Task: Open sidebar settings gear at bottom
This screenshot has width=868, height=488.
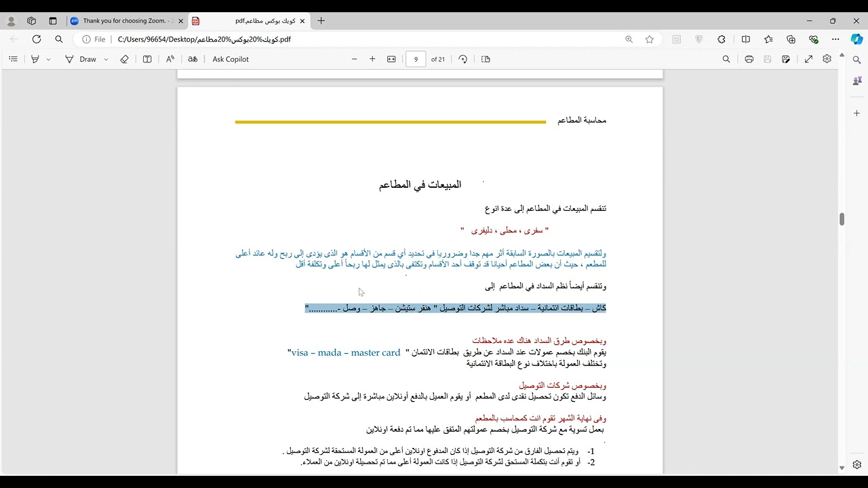Action: [x=857, y=465]
